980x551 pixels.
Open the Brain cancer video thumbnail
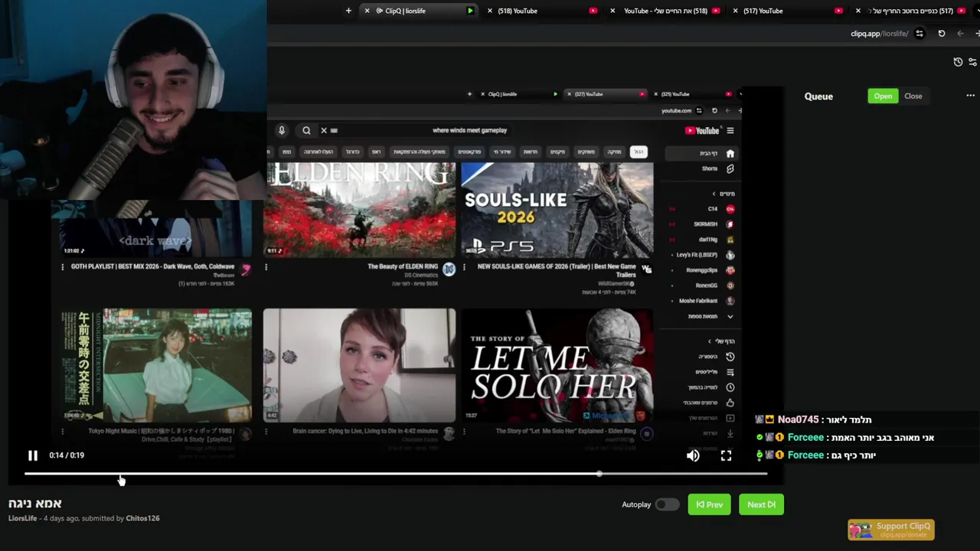point(359,366)
